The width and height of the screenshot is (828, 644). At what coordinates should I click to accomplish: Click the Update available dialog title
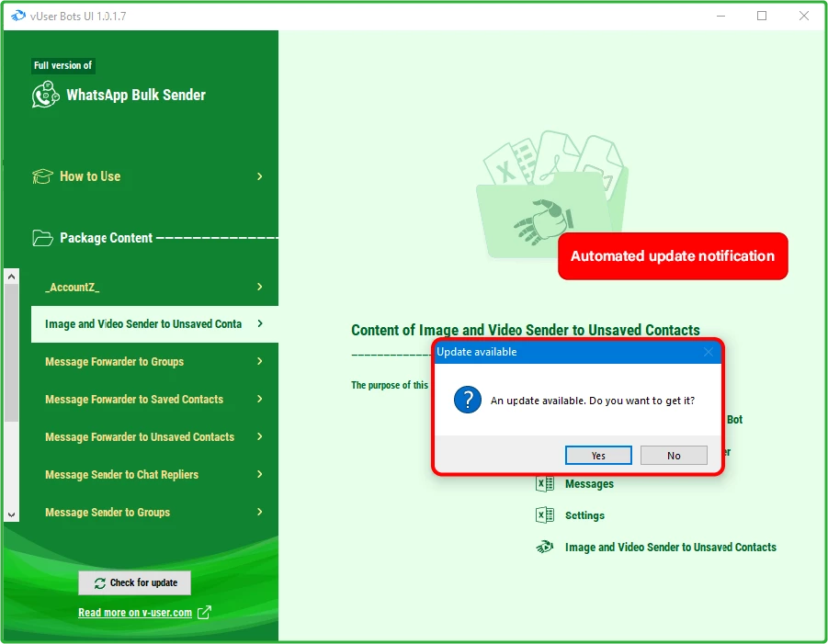(x=477, y=352)
